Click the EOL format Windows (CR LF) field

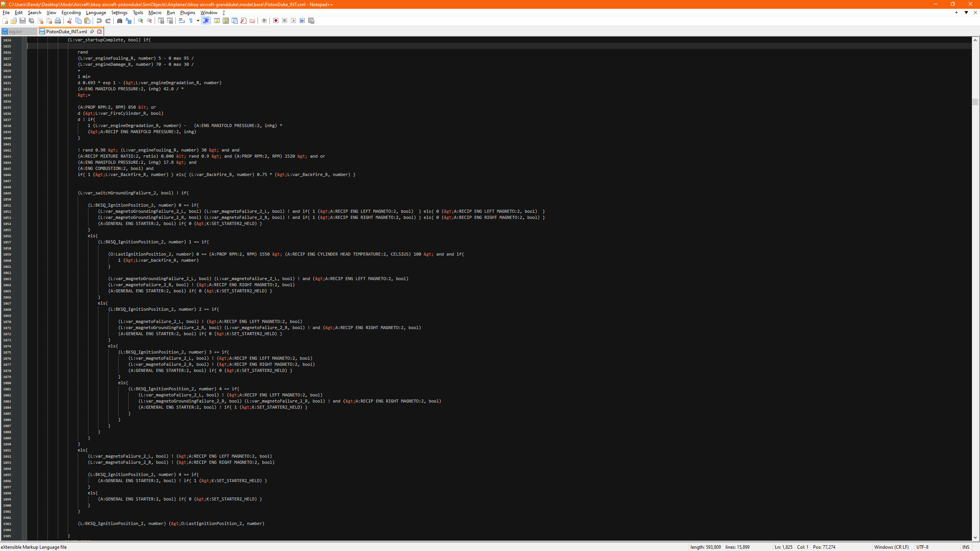(x=891, y=547)
